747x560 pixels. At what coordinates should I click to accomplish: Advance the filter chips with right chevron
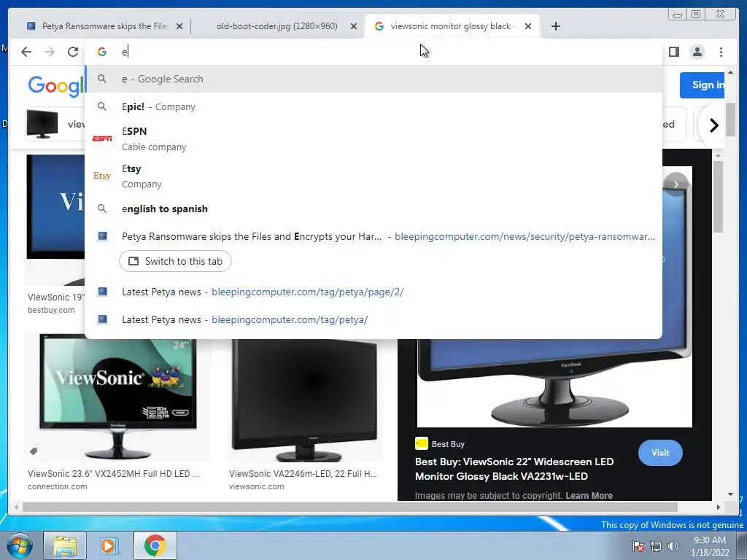point(713,125)
